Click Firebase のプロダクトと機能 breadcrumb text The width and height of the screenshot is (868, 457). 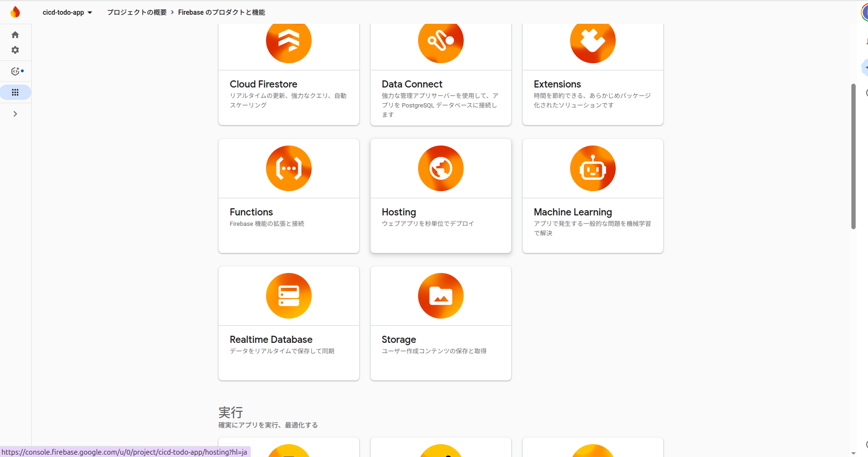point(222,12)
